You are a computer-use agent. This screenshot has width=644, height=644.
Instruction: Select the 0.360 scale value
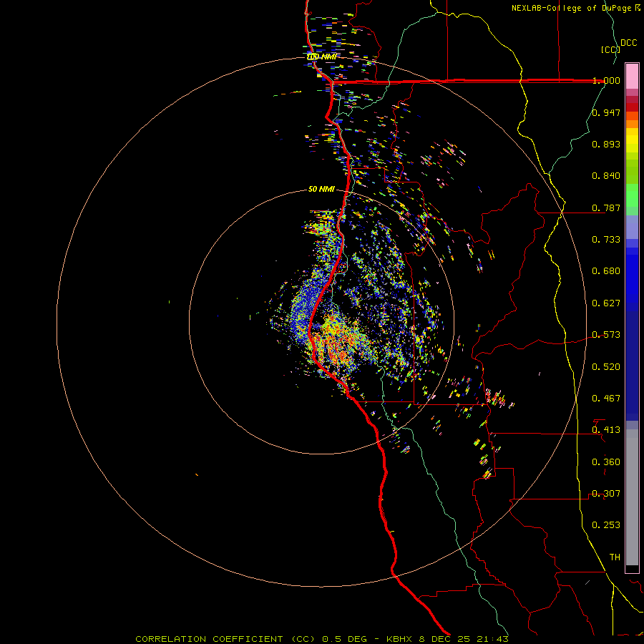606,462
